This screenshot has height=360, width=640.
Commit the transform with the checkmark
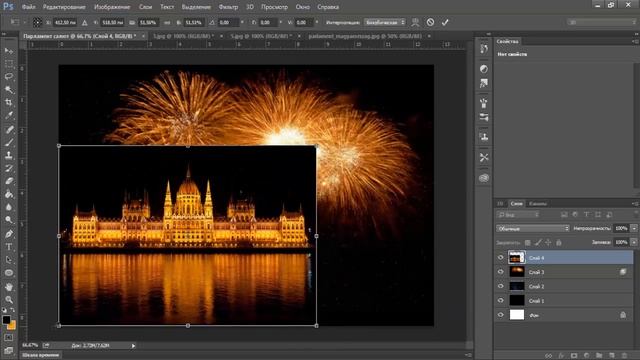click(x=445, y=22)
